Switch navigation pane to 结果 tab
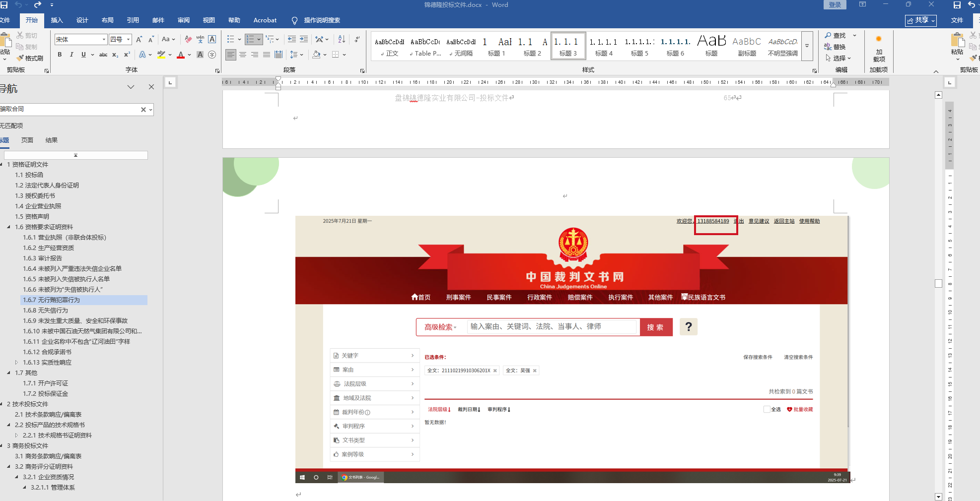Viewport: 980px width, 501px height. pos(52,140)
